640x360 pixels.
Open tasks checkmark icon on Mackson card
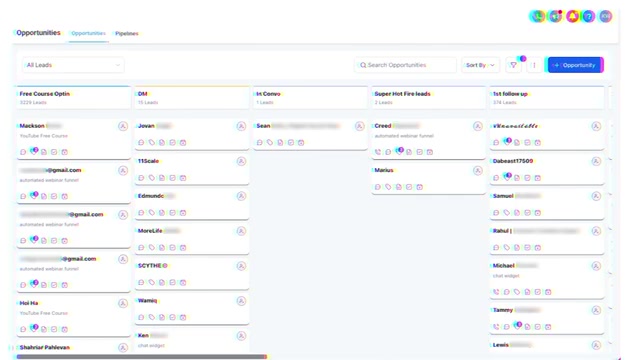tap(54, 152)
